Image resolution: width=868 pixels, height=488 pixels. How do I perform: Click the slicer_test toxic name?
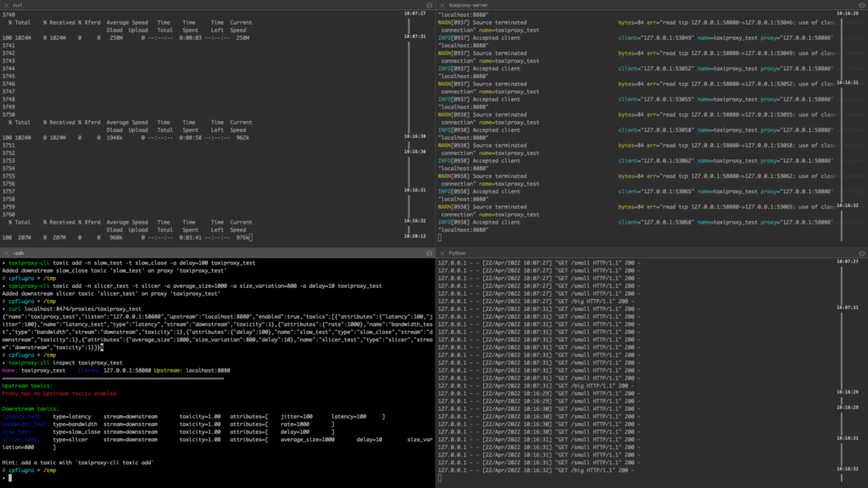click(20, 440)
